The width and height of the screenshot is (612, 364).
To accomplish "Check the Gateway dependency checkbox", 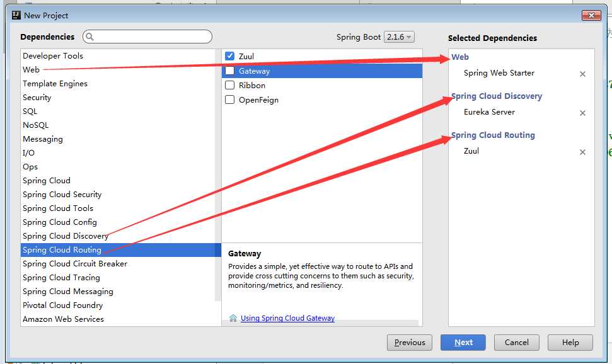I will pos(229,71).
